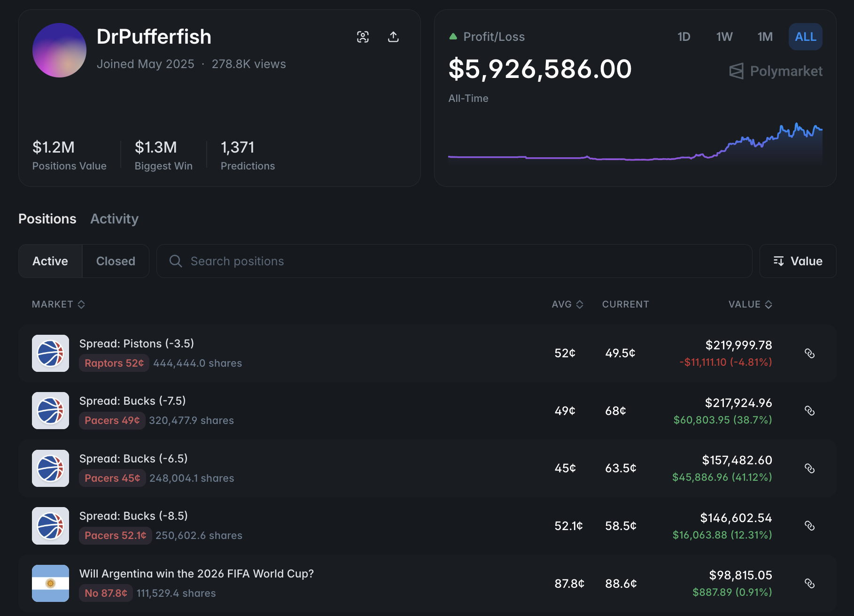Click link icon on Bucks (-7.5) row

click(809, 411)
